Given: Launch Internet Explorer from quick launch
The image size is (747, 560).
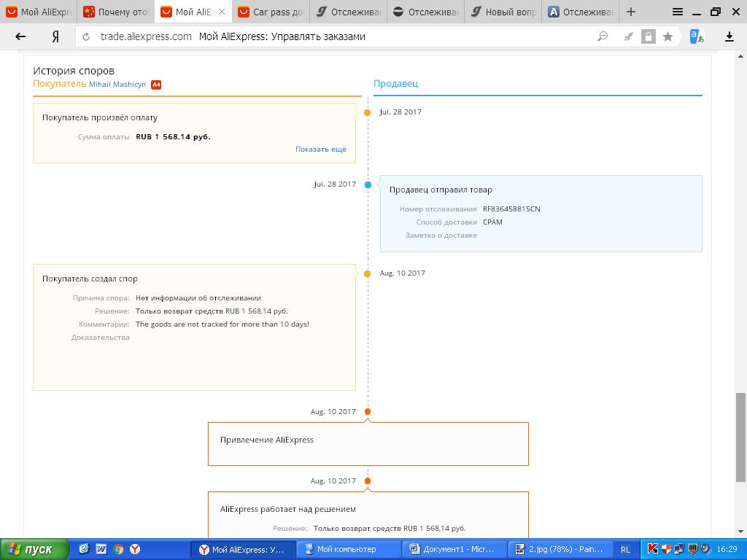Looking at the screenshot, I should [84, 549].
